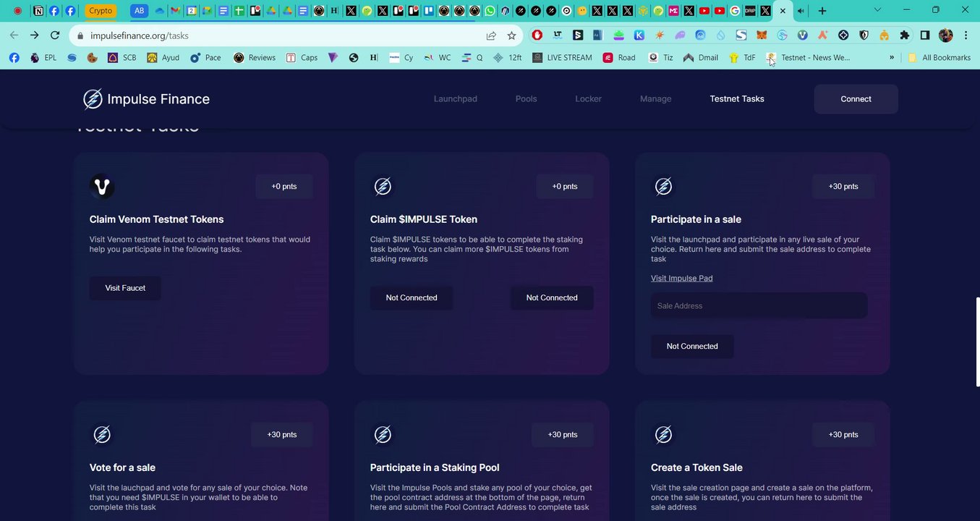The width and height of the screenshot is (980, 521).
Task: Open the LIVE STREAM bookmark
Action: pos(562,58)
